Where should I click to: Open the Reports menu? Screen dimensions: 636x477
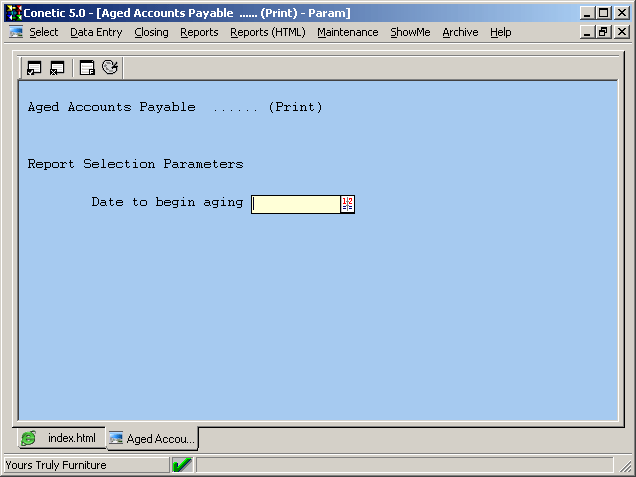(x=199, y=32)
